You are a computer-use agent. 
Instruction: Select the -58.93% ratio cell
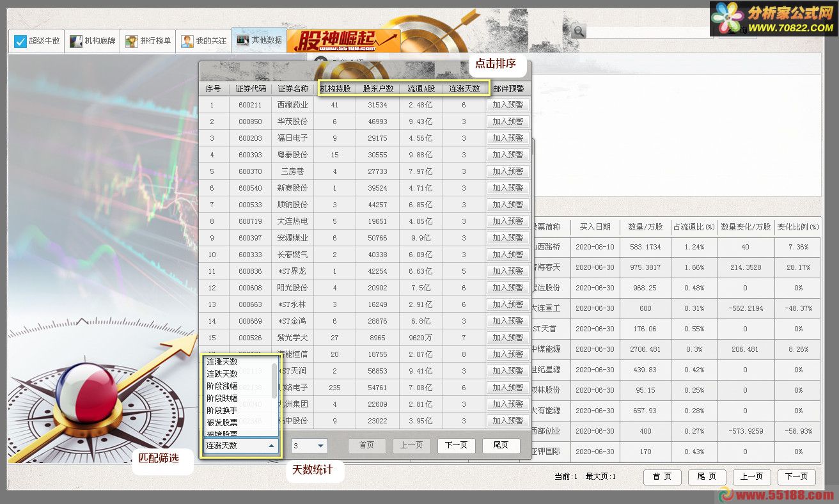tap(798, 431)
